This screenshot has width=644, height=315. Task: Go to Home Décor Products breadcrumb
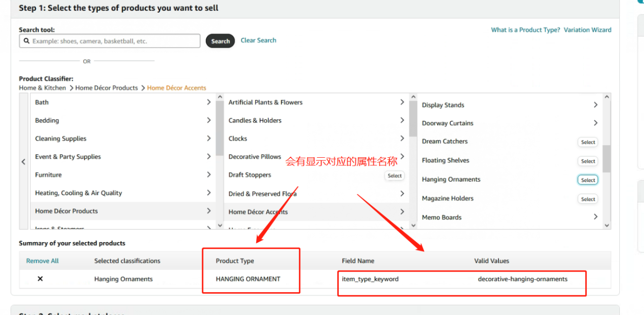(107, 88)
